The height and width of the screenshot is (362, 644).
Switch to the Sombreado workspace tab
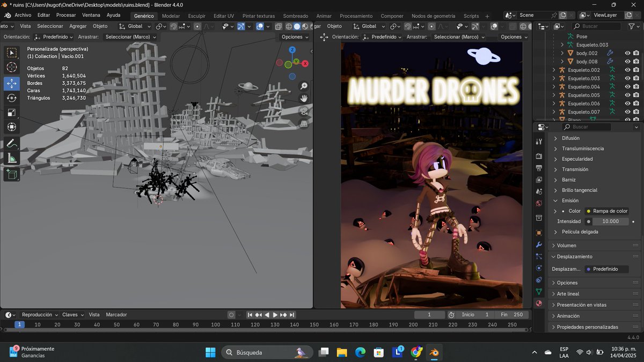[x=295, y=16]
